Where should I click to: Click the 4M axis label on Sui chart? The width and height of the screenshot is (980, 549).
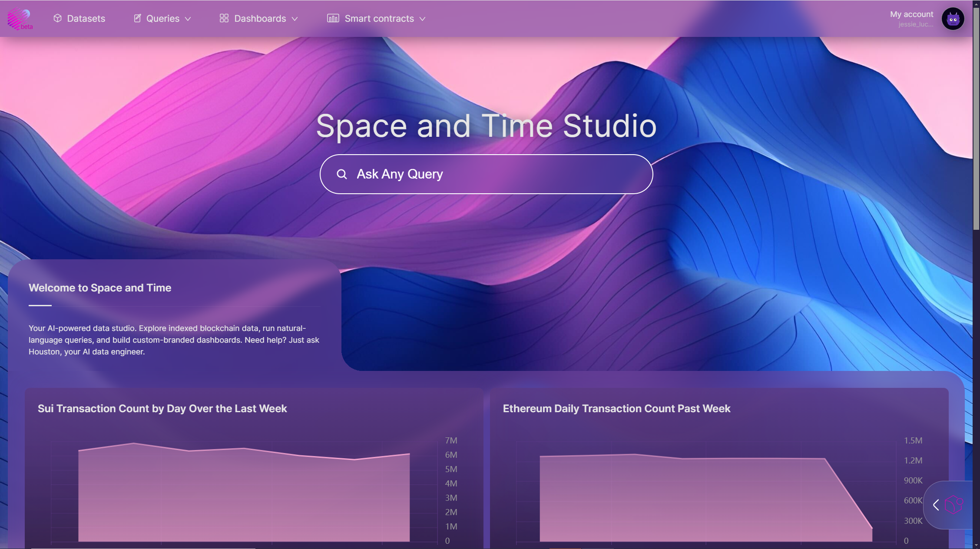[451, 483]
